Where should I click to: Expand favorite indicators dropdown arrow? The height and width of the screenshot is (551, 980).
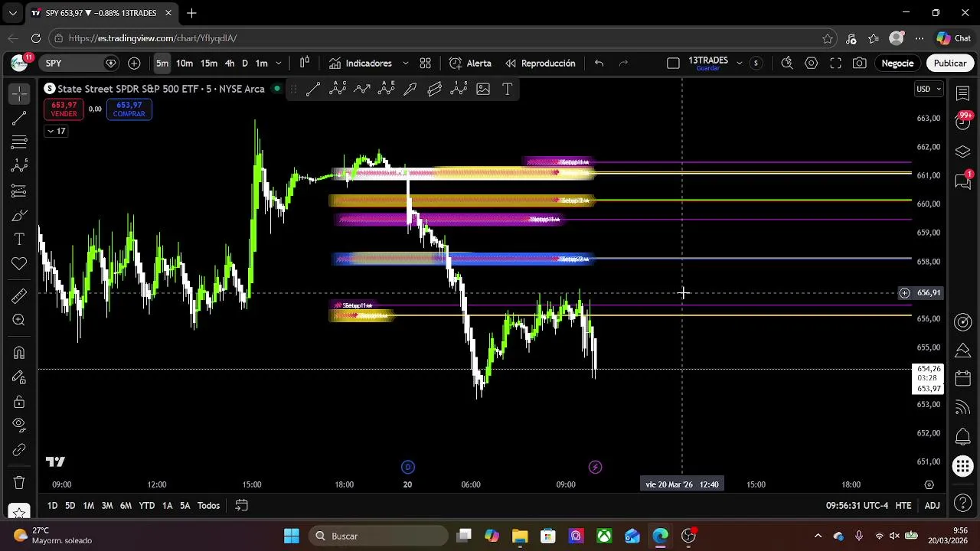click(x=405, y=63)
